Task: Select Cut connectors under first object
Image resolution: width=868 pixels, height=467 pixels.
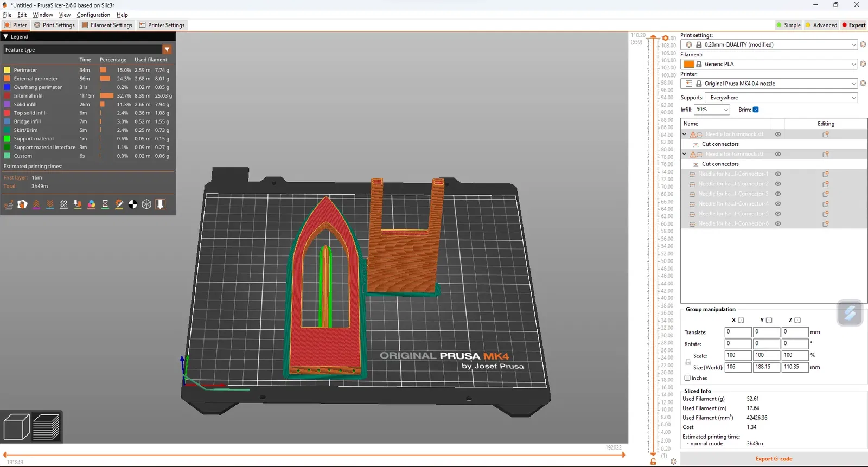Action: (720, 144)
